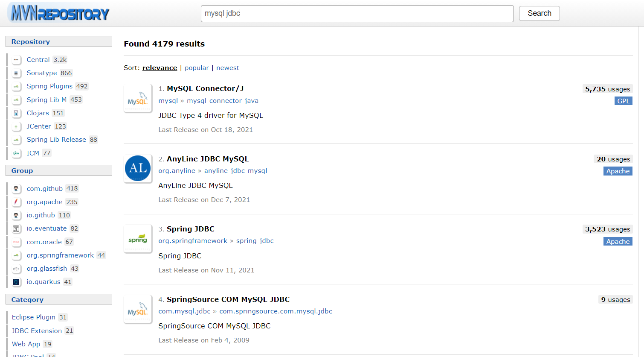Click Spring JDBC's Apache license badge
This screenshot has width=644, height=357.
click(618, 242)
